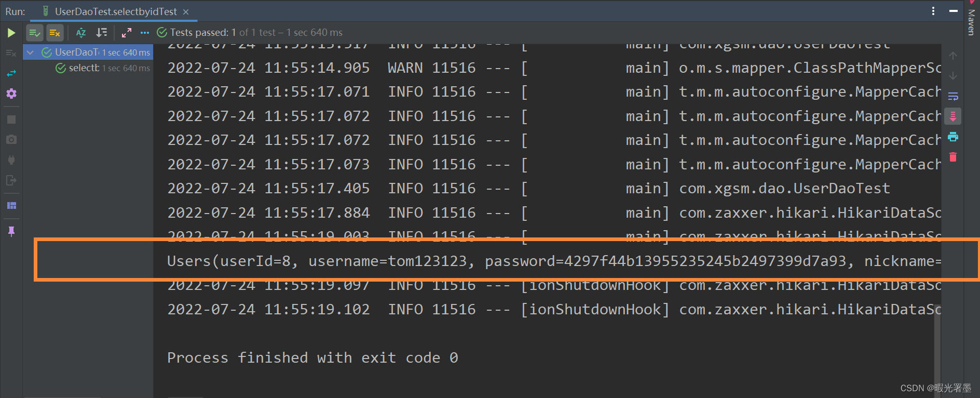Toggle soft-wrap for console output

[953, 96]
